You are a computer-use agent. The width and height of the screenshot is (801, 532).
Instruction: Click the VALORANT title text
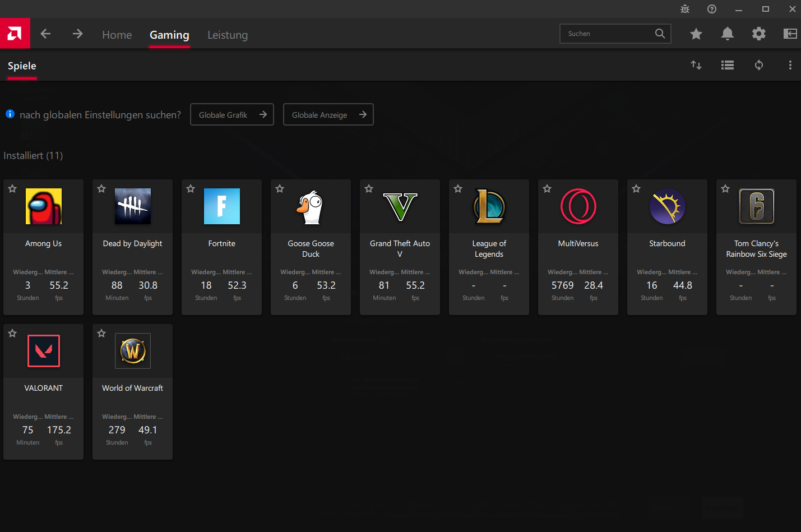44,388
